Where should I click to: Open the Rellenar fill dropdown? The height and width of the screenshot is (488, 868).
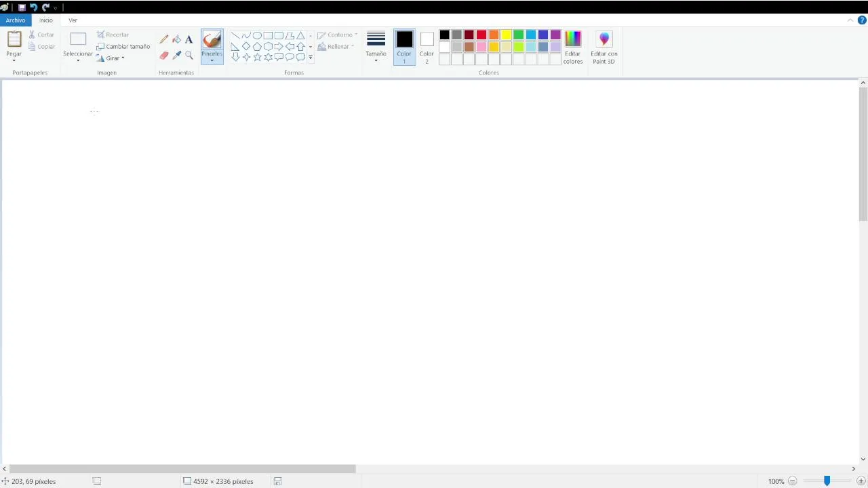(x=336, y=47)
